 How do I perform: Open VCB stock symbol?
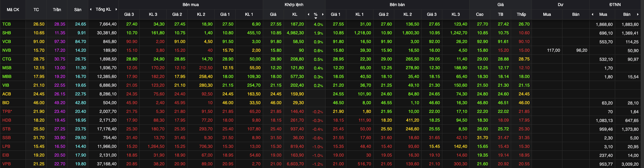pos(7,42)
